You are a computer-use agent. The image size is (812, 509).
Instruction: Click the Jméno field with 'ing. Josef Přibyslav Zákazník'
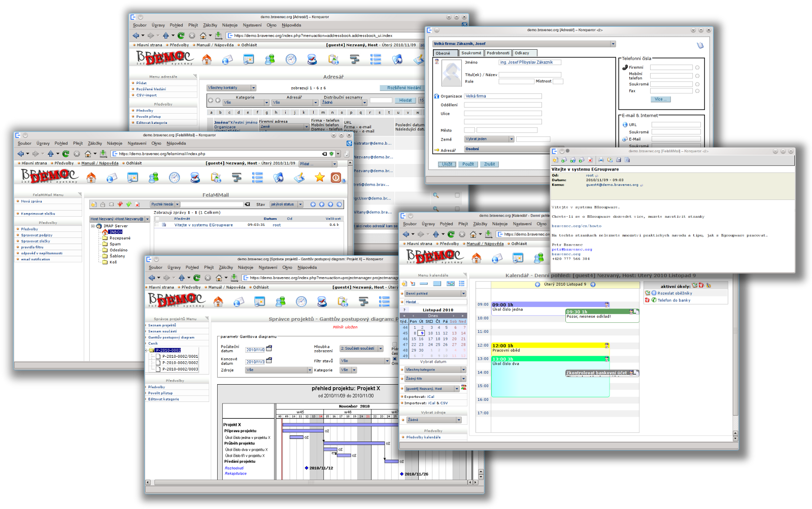tap(530, 62)
